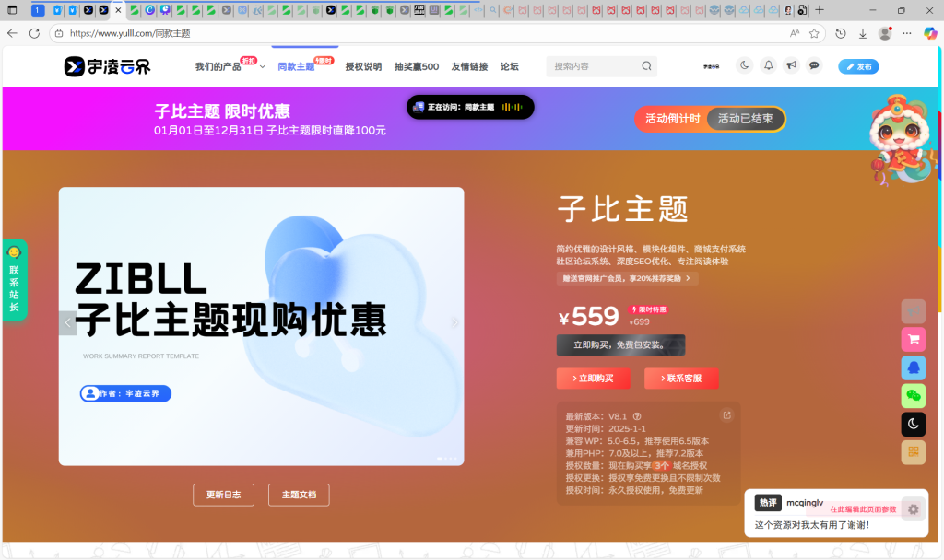
Task: Click the 搜索内容 search input field
Action: [595, 66]
